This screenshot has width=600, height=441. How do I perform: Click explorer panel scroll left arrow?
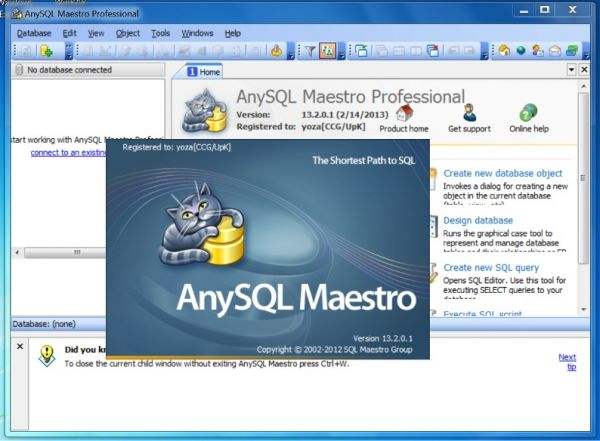[17, 252]
